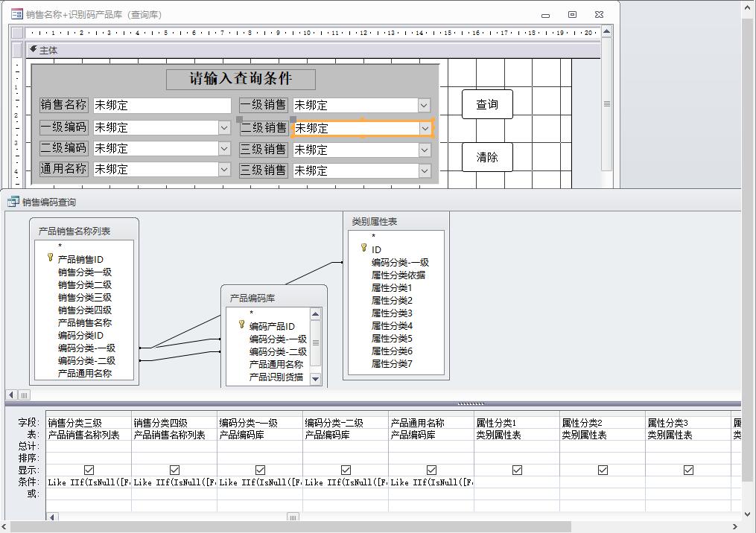Select the 二级销售 label control

click(x=264, y=128)
